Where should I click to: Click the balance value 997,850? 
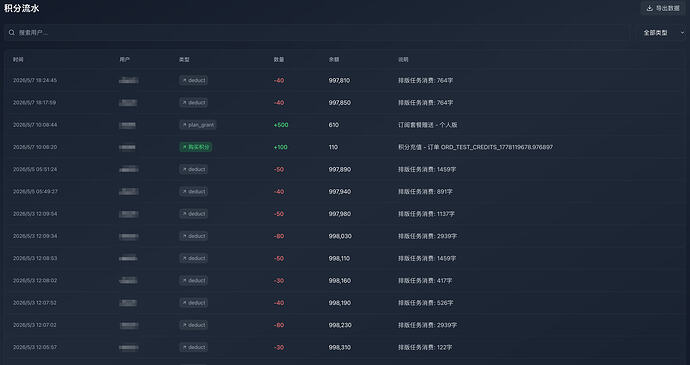point(340,103)
